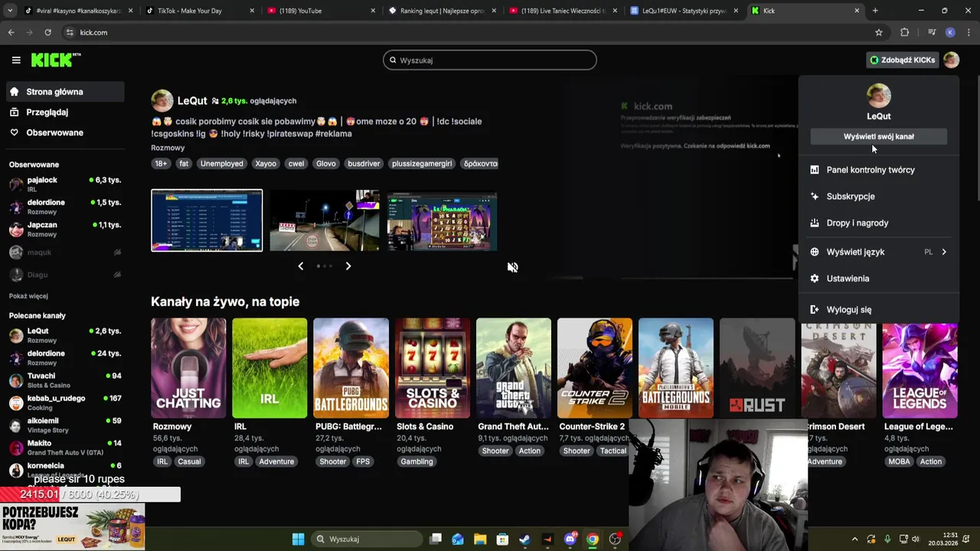
Task: Show hidden system tray icons
Action: click(854, 539)
